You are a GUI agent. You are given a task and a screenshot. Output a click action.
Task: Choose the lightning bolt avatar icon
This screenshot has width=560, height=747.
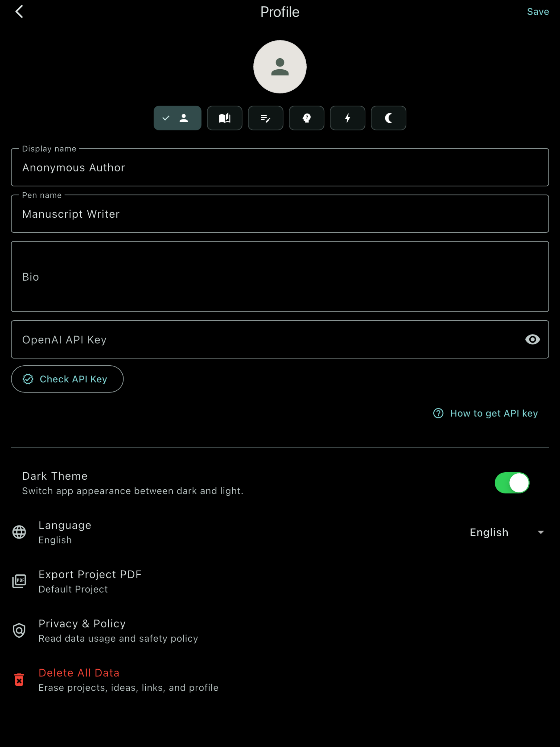pos(347,118)
